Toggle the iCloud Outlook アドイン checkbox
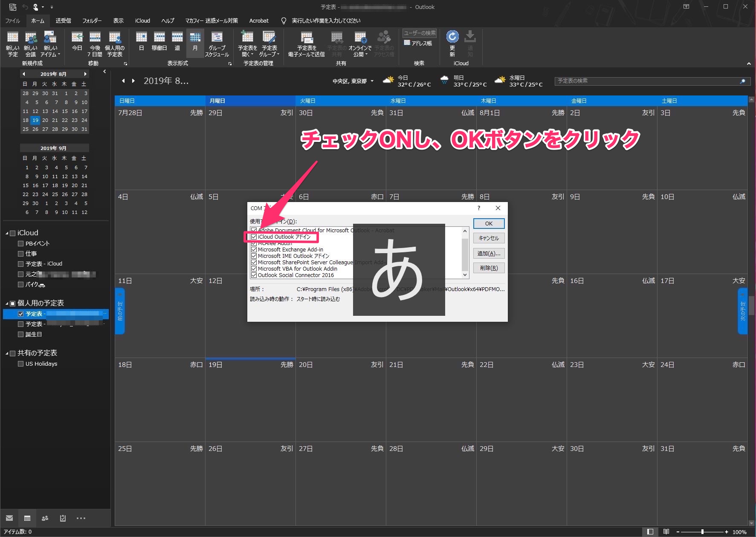The height and width of the screenshot is (537, 756). pyautogui.click(x=254, y=237)
